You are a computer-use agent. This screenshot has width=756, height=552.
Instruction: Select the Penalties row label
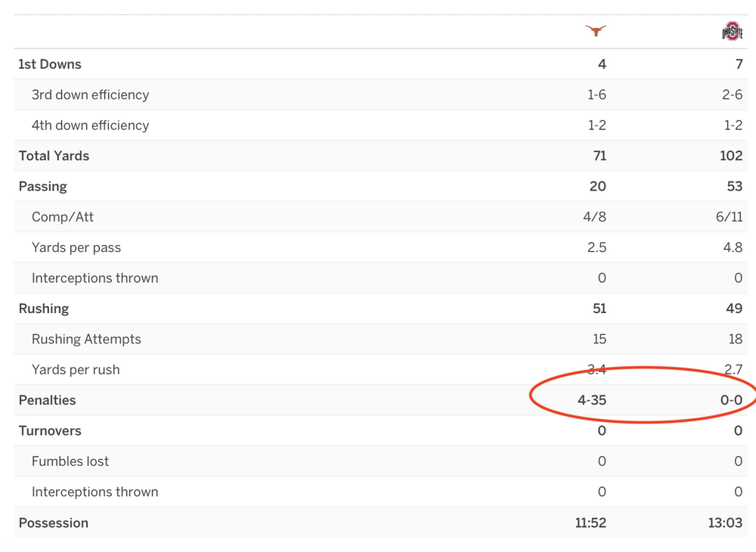48,400
